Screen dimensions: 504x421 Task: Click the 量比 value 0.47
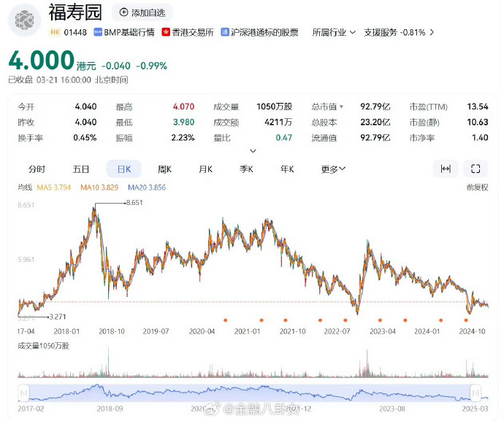click(284, 137)
